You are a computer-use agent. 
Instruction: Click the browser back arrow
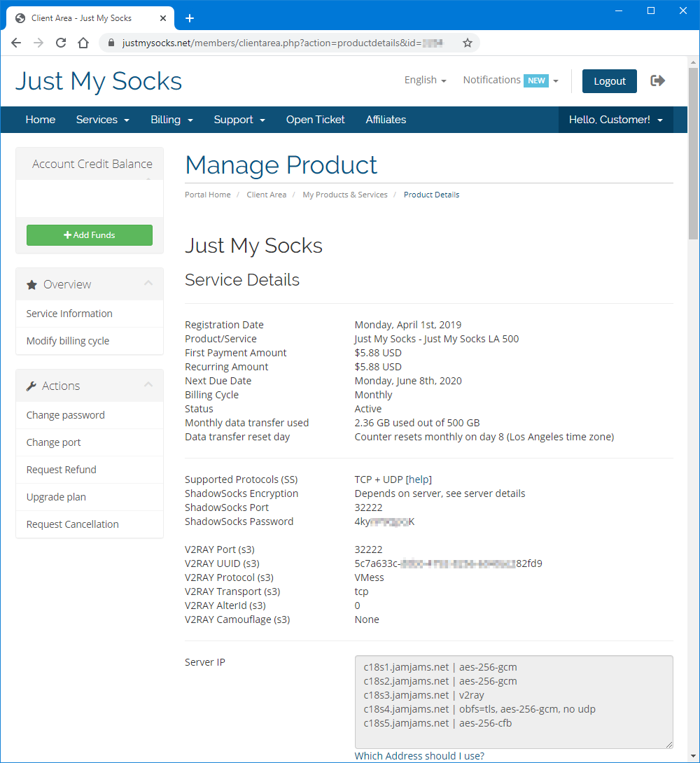(16, 43)
